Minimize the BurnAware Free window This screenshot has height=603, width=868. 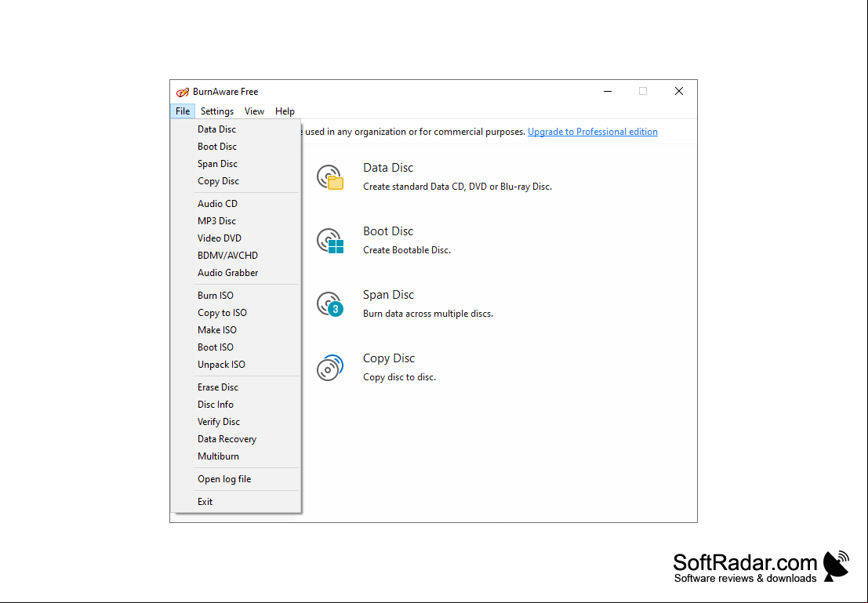pyautogui.click(x=607, y=92)
